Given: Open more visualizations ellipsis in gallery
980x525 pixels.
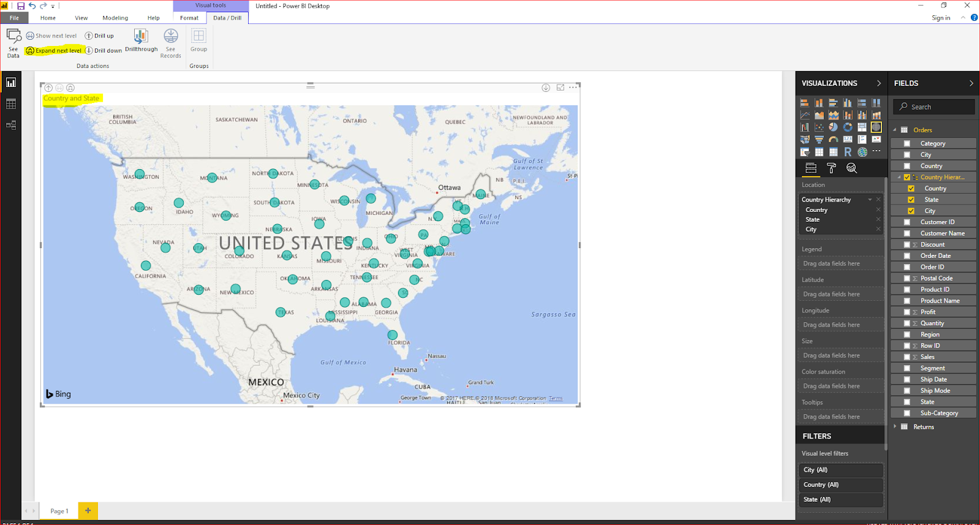Looking at the screenshot, I should point(876,151).
